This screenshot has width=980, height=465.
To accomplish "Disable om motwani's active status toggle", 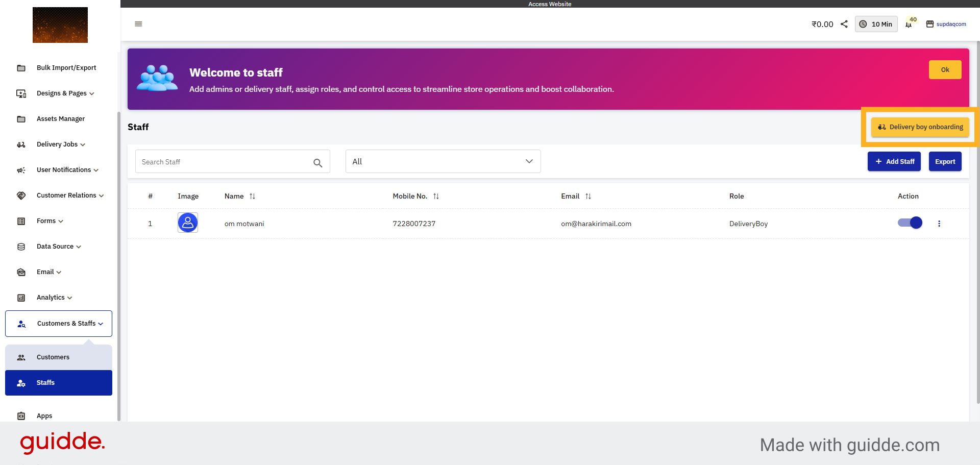I will tap(910, 223).
